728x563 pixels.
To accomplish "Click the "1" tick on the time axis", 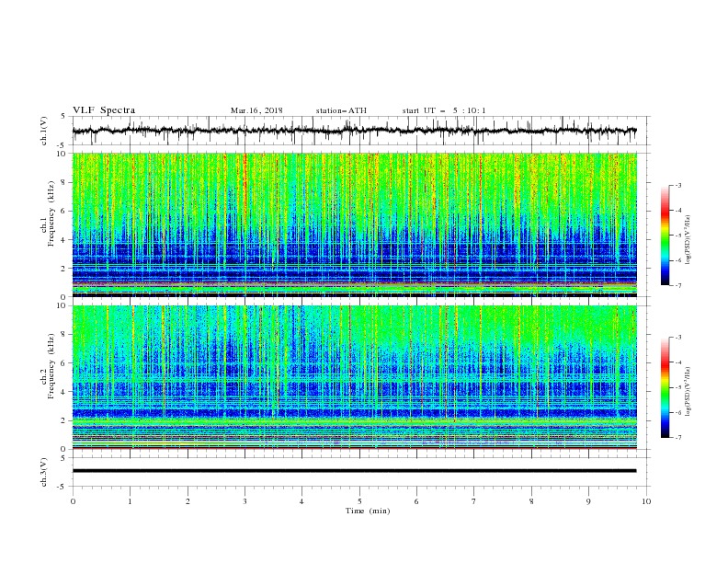I will coord(130,501).
